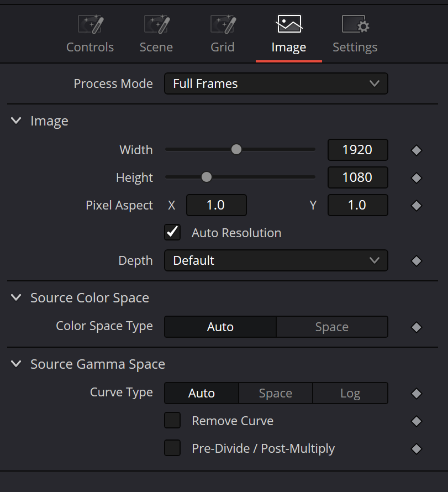Click the Pixel Aspect keyframe diamond
448x492 pixels.
(x=417, y=206)
